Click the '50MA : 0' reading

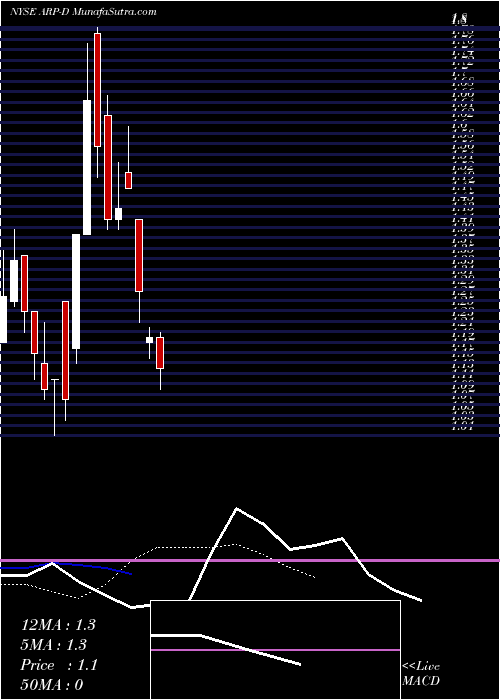point(52,685)
